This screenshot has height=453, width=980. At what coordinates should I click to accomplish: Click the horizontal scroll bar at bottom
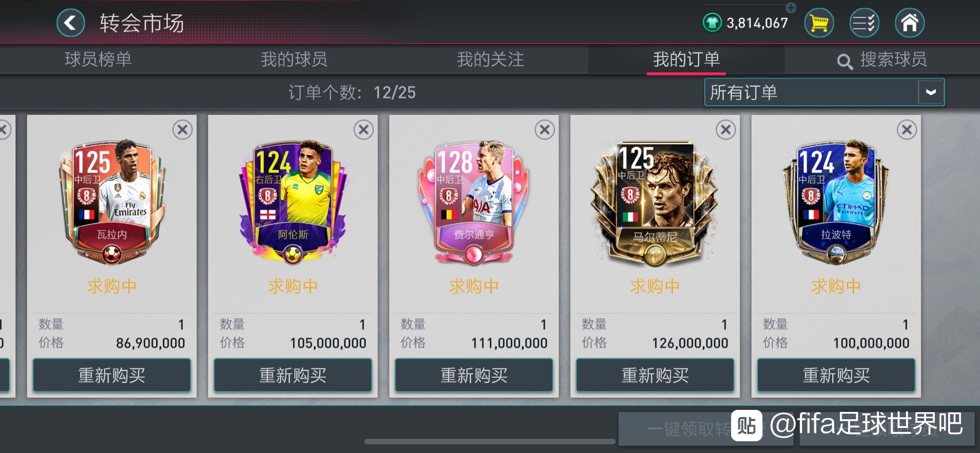click(x=490, y=441)
